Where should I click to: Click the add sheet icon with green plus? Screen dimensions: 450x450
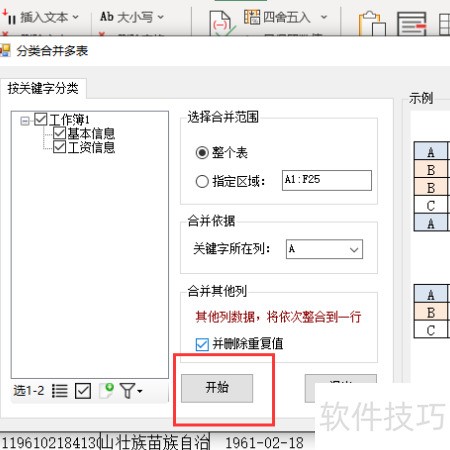(107, 391)
